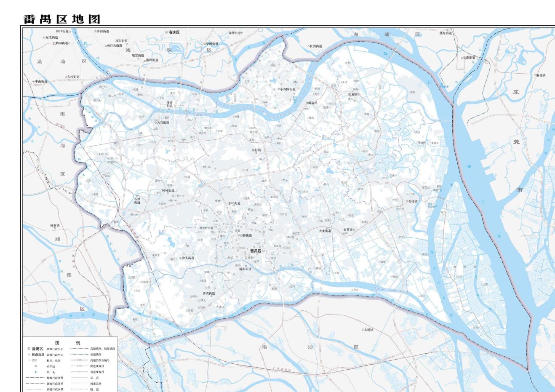Select the 高速公路及编号 legend text

(x=100, y=360)
